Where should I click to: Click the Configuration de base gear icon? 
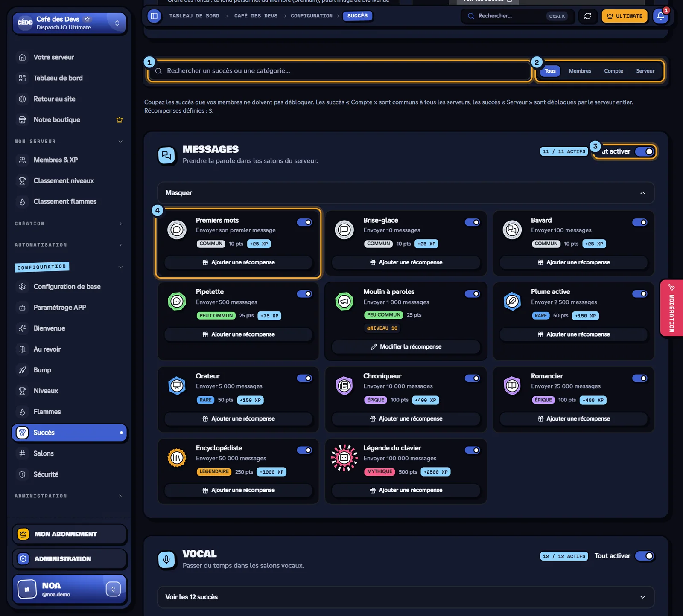coord(23,287)
